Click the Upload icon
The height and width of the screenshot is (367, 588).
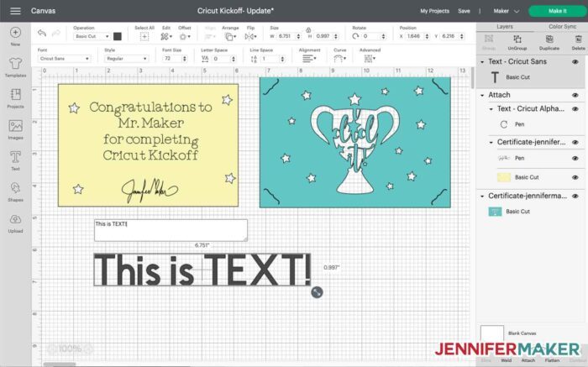pos(15,219)
